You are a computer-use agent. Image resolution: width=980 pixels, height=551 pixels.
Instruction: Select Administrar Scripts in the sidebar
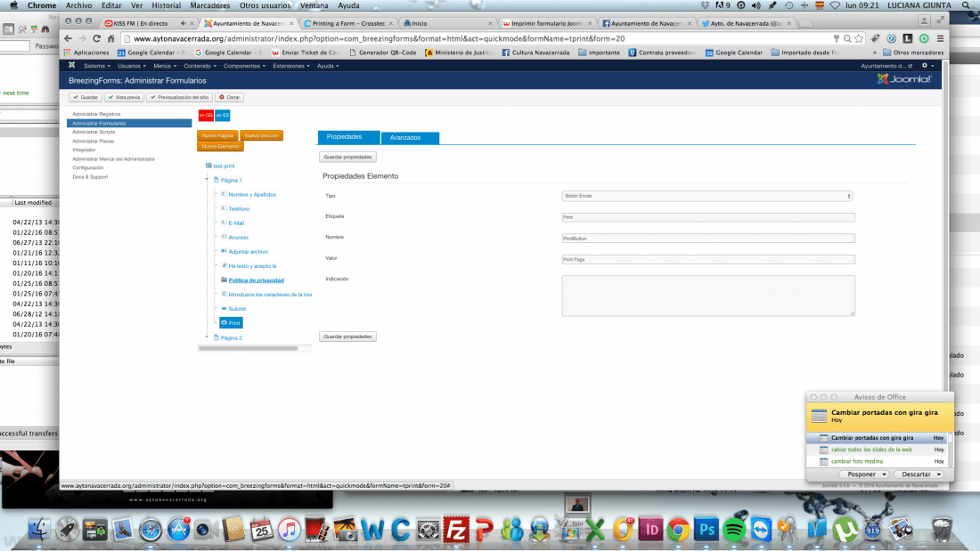pyautogui.click(x=94, y=133)
